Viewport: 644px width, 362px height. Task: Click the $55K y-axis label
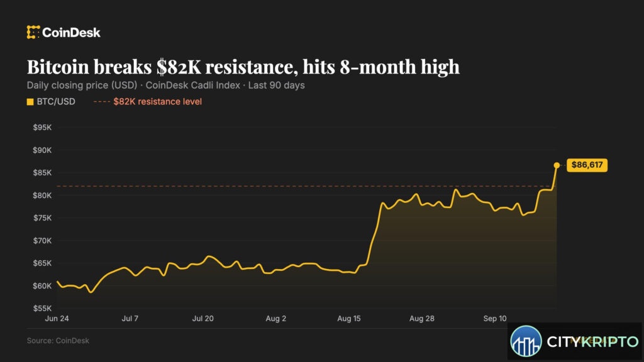(42, 308)
